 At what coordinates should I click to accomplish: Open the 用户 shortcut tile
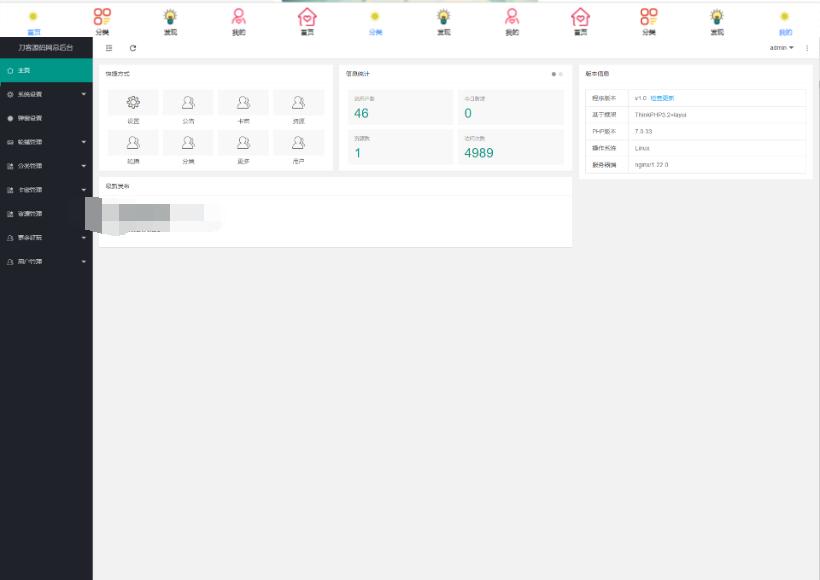tap(298, 147)
